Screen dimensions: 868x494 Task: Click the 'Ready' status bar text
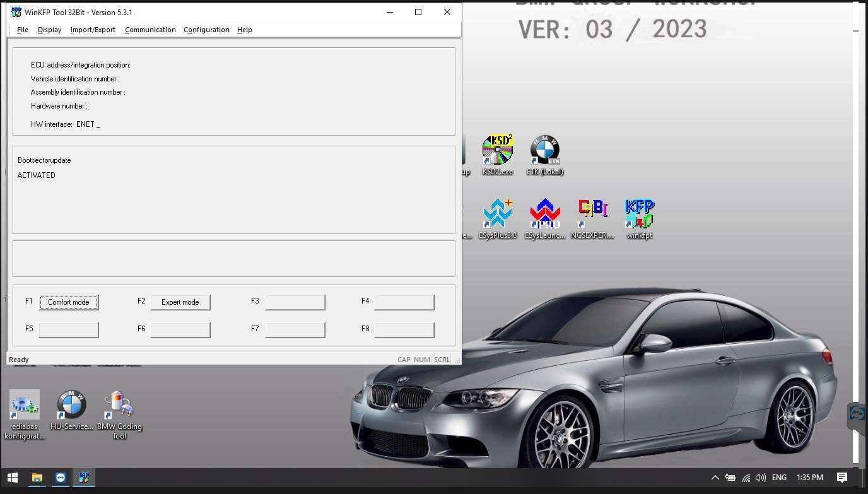tap(19, 360)
